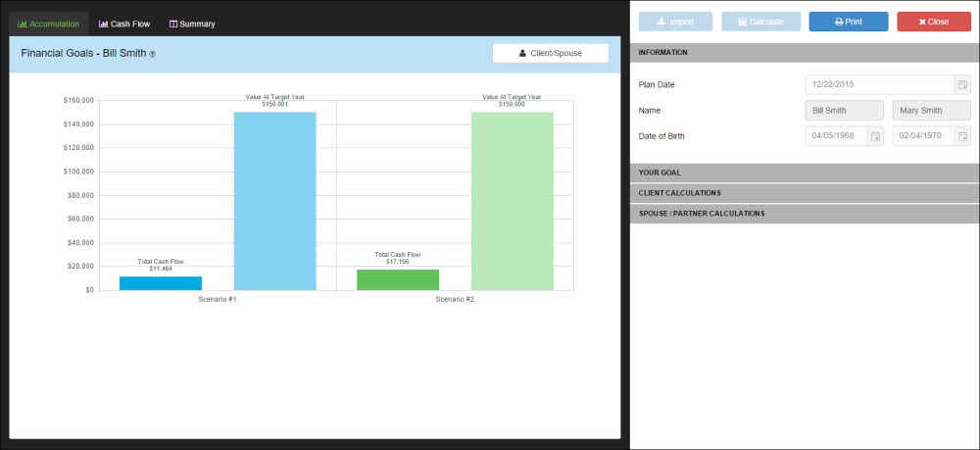Viewport: 980px width, 450px height.
Task: Toggle the Client/Spouse view button
Action: [x=551, y=53]
